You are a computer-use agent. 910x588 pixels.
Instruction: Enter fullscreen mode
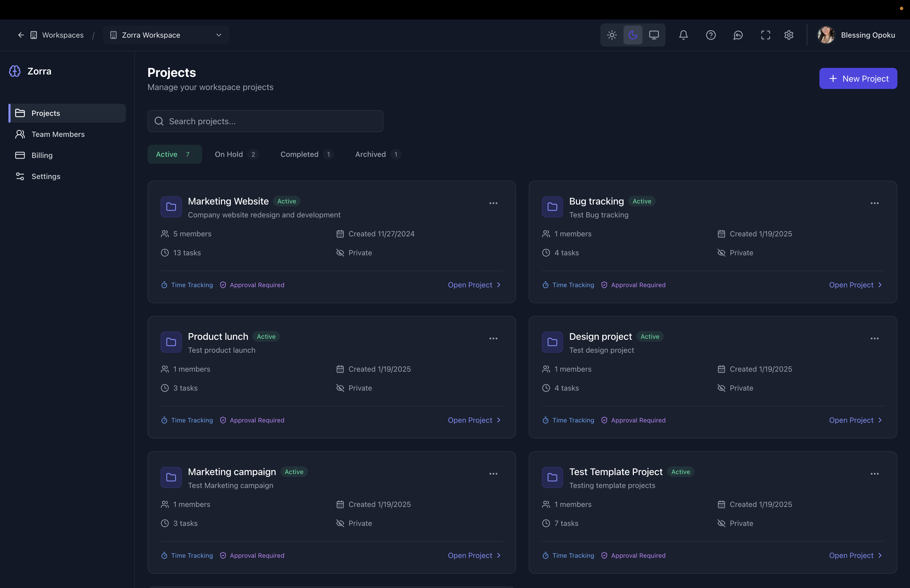click(x=765, y=35)
